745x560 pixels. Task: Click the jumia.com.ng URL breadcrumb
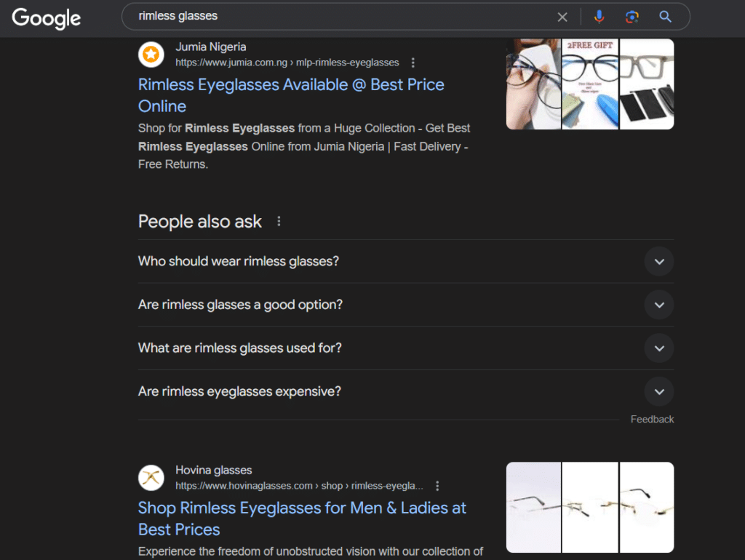point(287,63)
